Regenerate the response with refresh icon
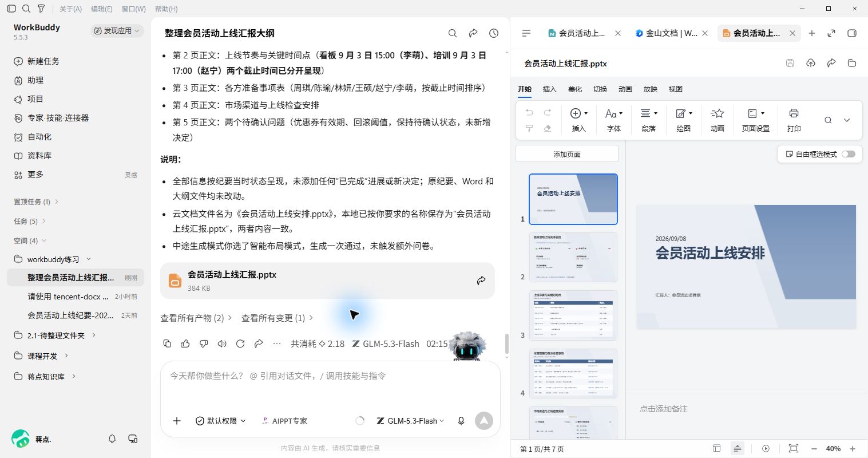Viewport: 868px width, 458px height. tap(240, 343)
